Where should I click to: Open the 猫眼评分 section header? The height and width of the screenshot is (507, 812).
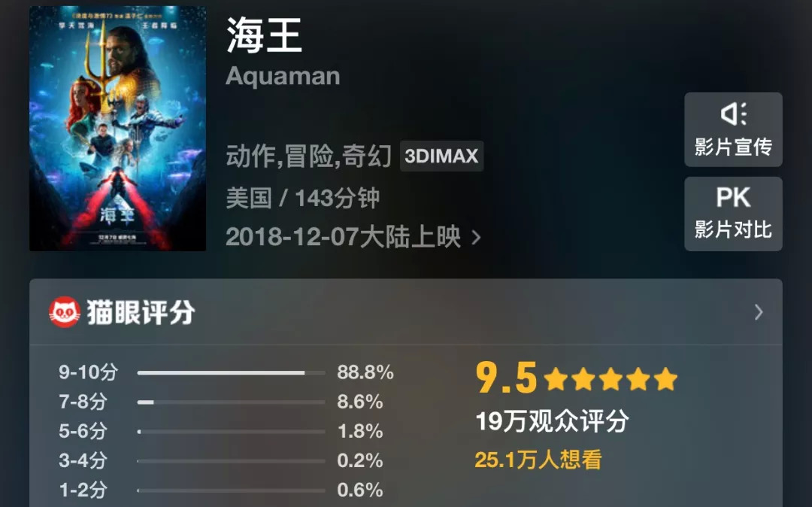click(x=406, y=312)
